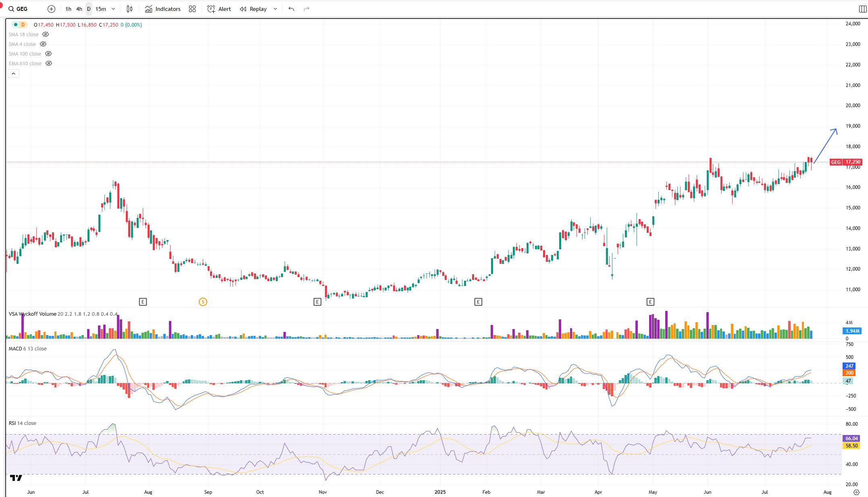Screen dimensions: 868x497
Task: Click the RSI average label 58.50
Action: click(x=851, y=446)
